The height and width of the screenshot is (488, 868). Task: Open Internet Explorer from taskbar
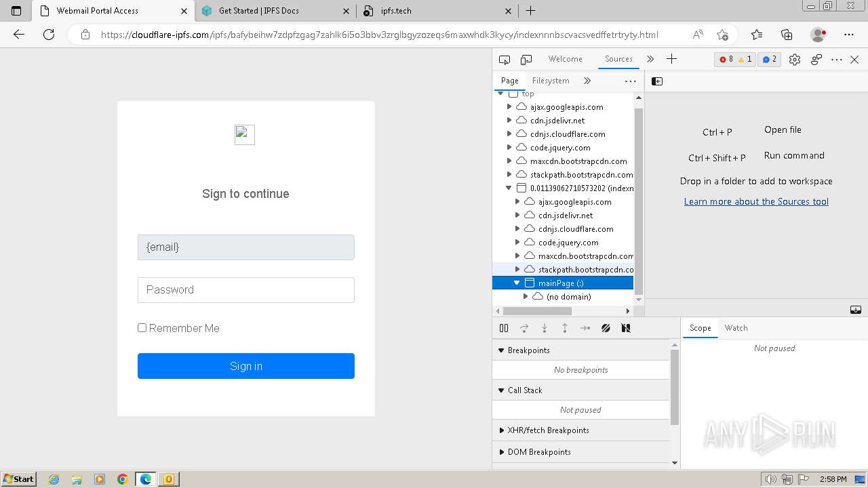(54, 479)
